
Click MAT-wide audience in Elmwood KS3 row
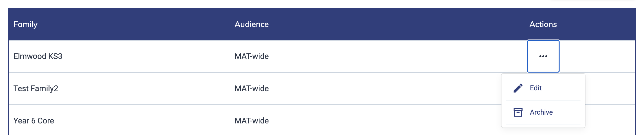coord(251,56)
